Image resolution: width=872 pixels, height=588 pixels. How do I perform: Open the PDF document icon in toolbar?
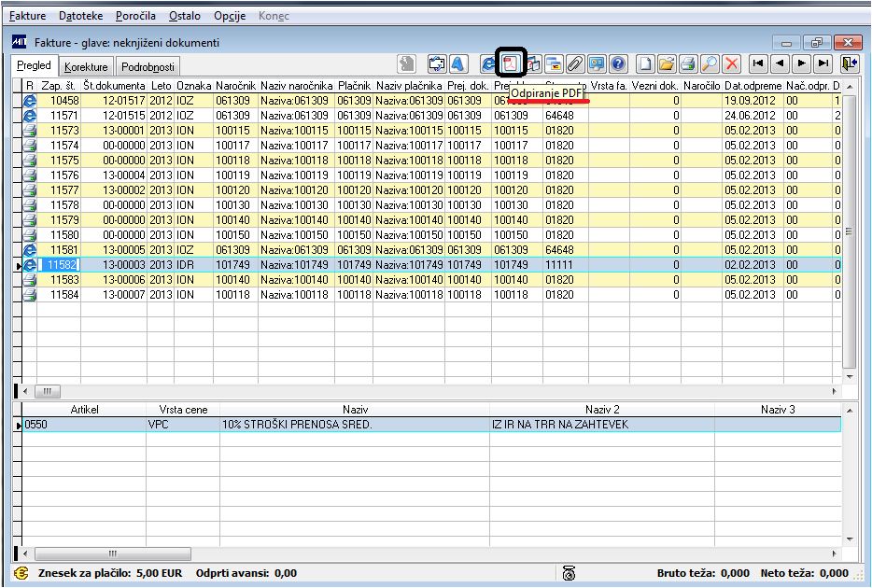pyautogui.click(x=510, y=63)
